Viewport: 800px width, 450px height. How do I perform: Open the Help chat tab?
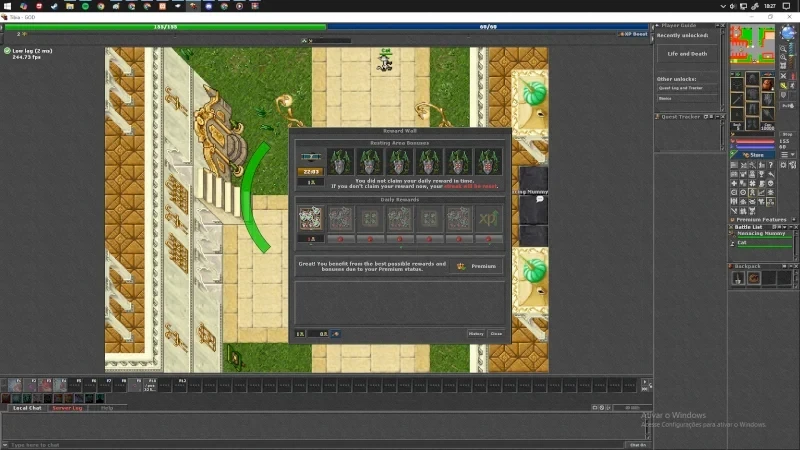point(107,408)
